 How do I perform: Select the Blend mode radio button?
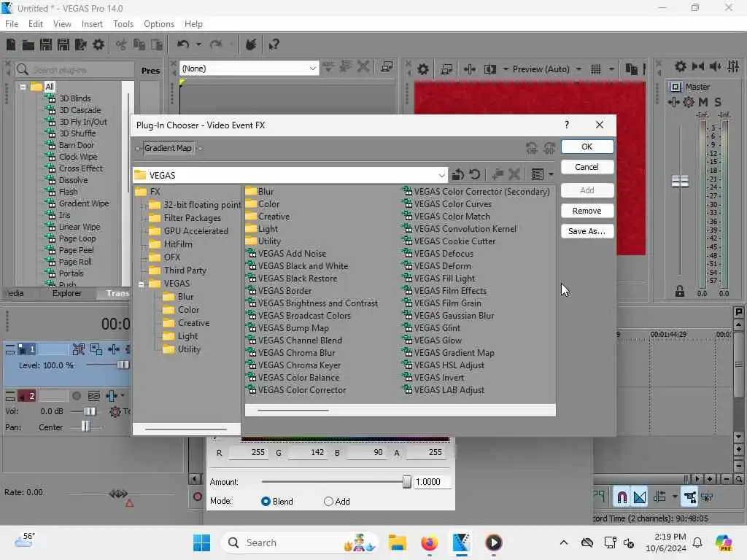tap(266, 502)
